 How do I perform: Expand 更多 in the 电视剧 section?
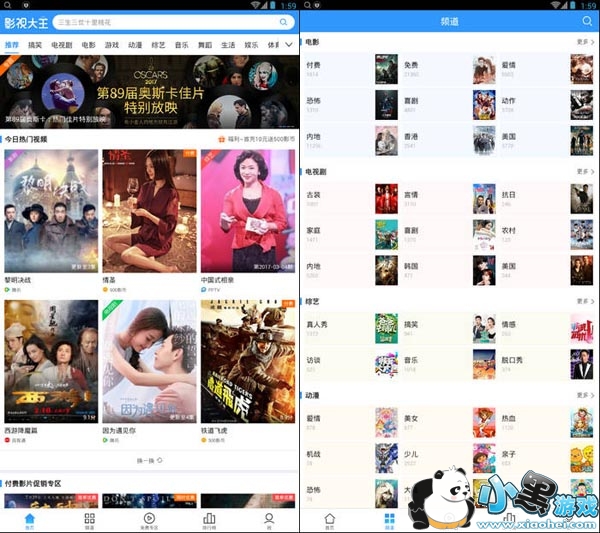(x=585, y=172)
